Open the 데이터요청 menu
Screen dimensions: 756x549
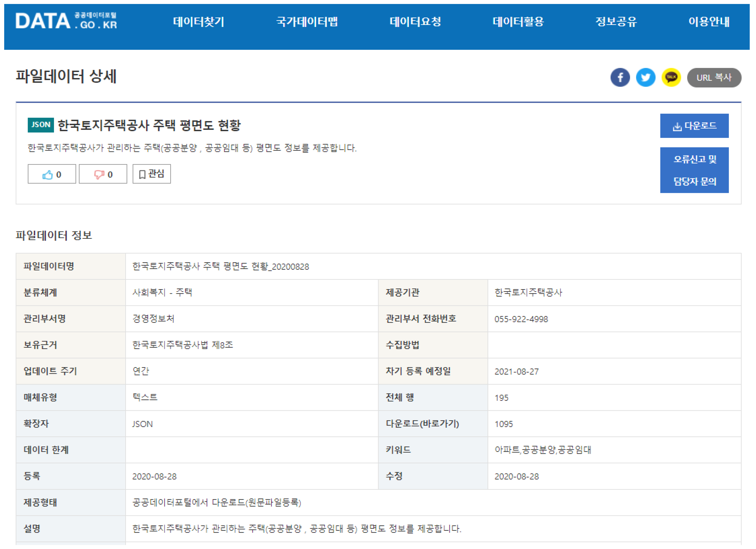(x=415, y=22)
